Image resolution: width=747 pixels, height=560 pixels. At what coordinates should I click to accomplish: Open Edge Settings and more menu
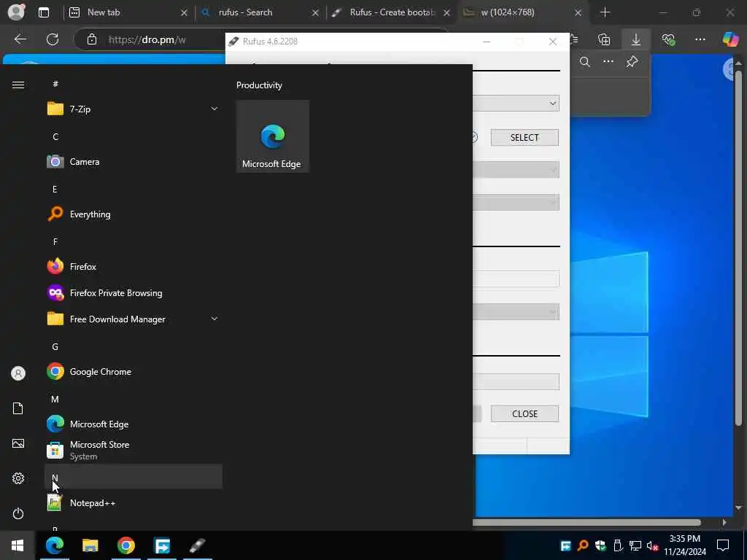[x=700, y=39]
